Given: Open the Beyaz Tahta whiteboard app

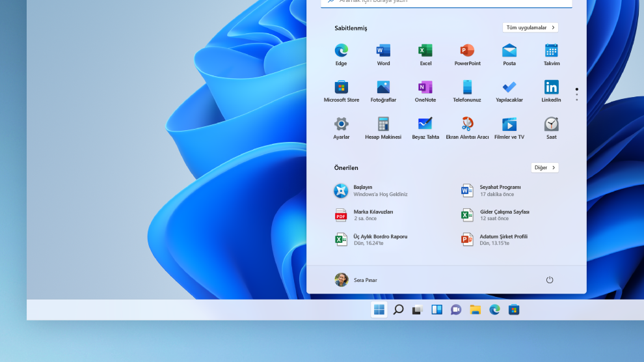Looking at the screenshot, I should [x=425, y=128].
